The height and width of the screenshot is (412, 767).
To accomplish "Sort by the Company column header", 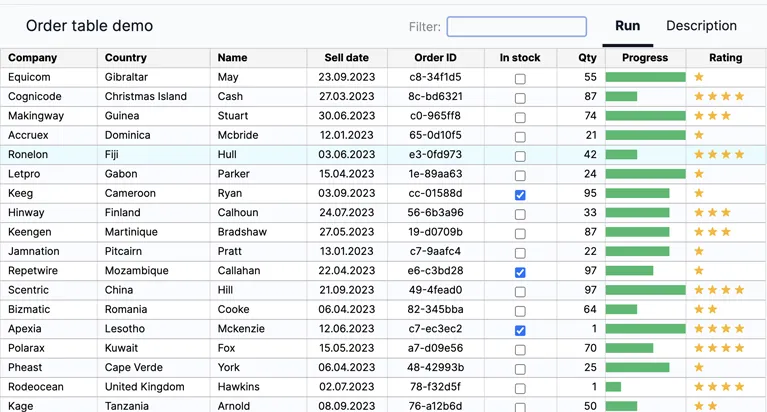I will tap(49, 58).
